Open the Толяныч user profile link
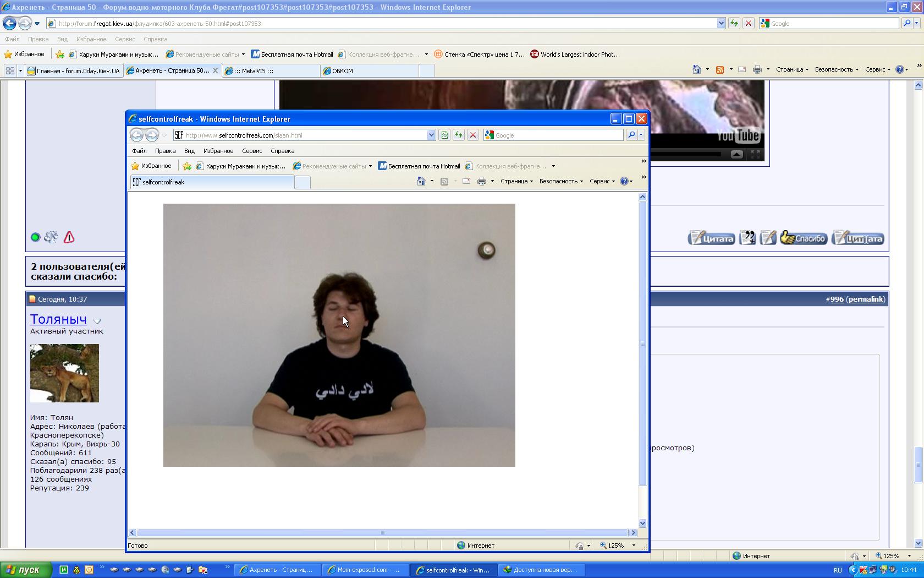Screen dimensions: 924x578 pos(58,319)
